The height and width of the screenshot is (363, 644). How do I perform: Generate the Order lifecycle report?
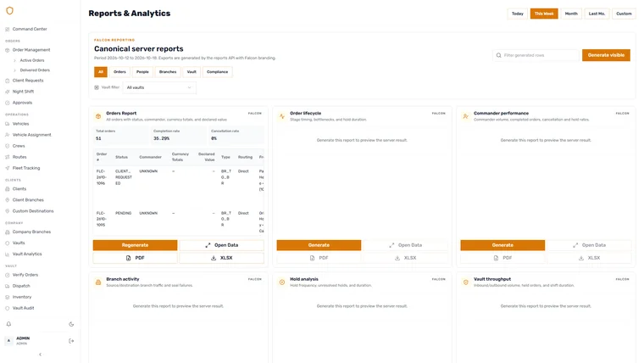(x=319, y=245)
